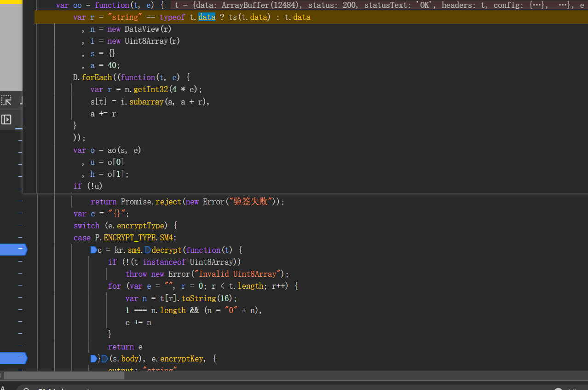
Task: Remove the breakpoint on the (s.body), e.encryptKey line
Action: click(13, 358)
